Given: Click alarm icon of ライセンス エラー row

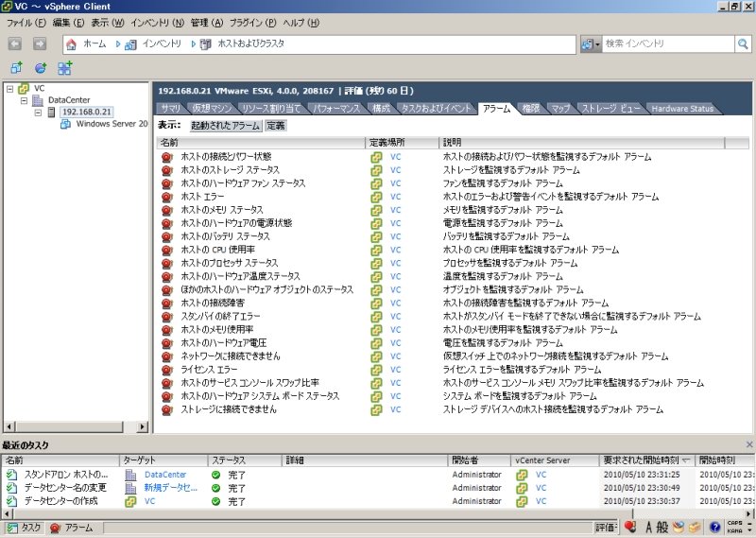Looking at the screenshot, I should (167, 370).
